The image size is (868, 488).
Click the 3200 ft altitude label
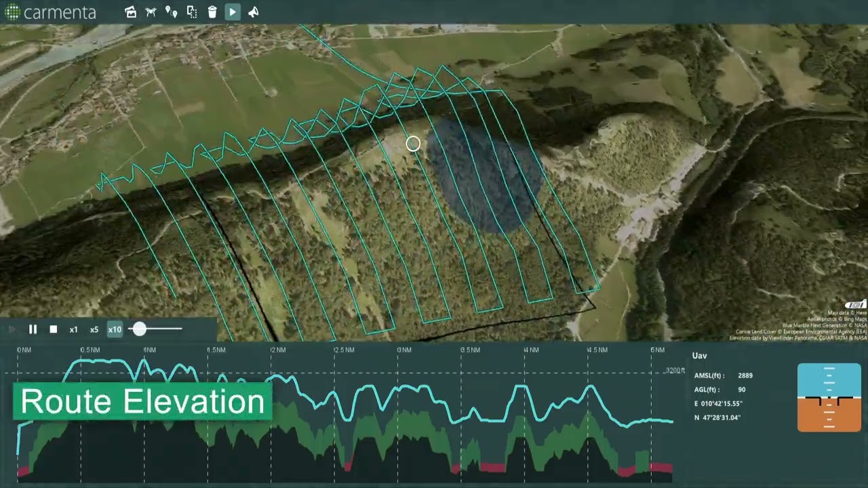pos(675,371)
